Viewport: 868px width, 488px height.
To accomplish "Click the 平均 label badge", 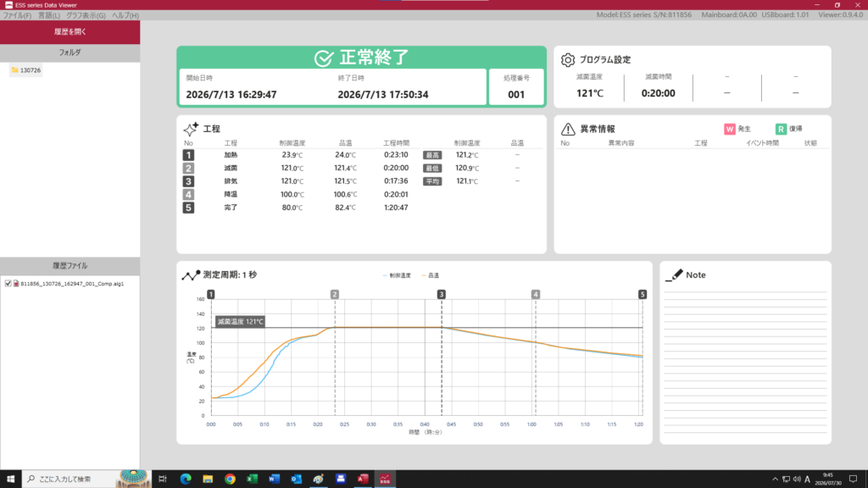I will click(432, 181).
